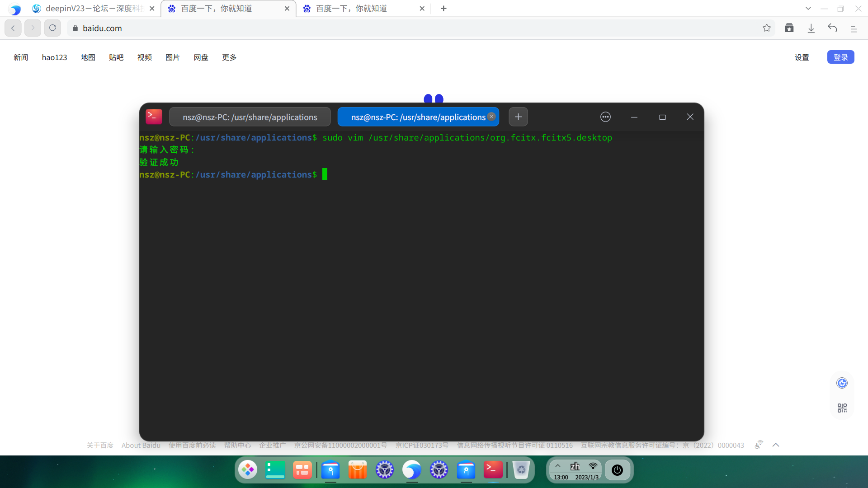
Task: Switch to the deepinV23 forum tab
Action: pos(93,9)
